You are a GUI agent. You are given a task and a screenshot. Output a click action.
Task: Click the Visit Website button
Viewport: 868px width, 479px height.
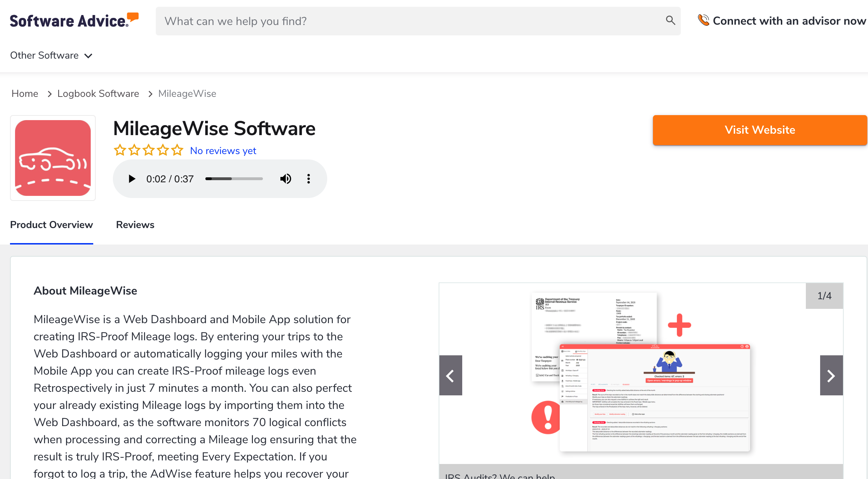coord(760,130)
